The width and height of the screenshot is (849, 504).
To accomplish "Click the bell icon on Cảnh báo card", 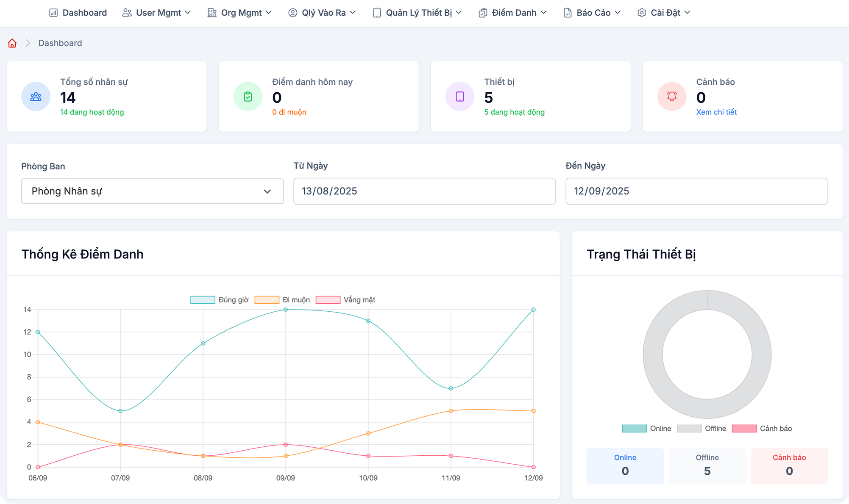I will point(671,97).
